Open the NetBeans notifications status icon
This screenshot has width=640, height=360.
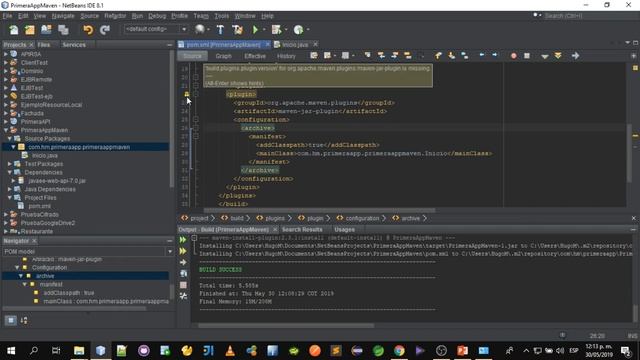(x=562, y=335)
